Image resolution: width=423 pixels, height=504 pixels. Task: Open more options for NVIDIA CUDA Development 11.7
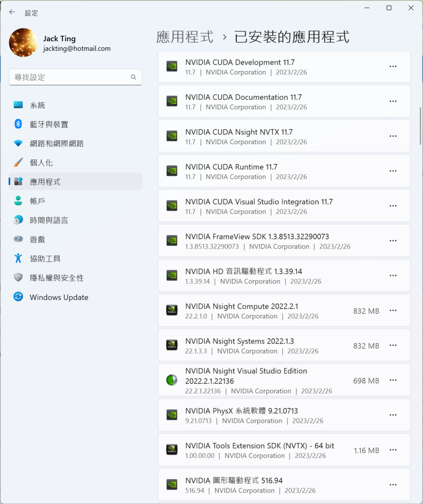coord(393,66)
